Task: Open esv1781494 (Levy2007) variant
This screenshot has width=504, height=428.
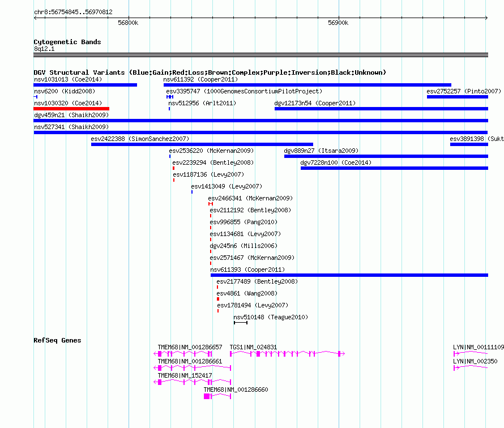Action: click(253, 305)
